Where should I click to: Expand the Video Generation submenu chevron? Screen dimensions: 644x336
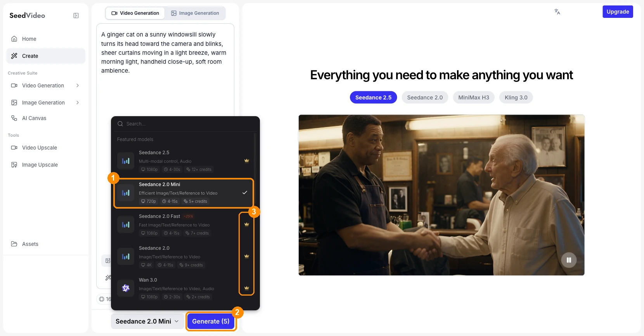pyautogui.click(x=78, y=85)
